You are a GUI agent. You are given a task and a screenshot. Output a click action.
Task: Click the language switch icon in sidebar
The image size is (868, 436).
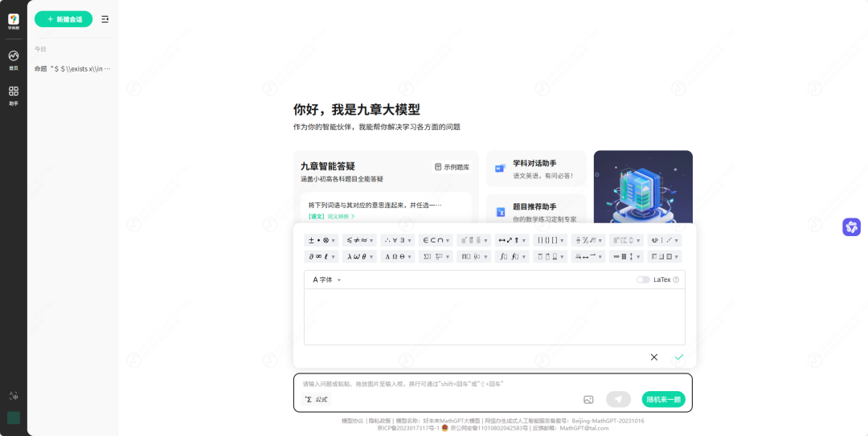[x=14, y=396]
